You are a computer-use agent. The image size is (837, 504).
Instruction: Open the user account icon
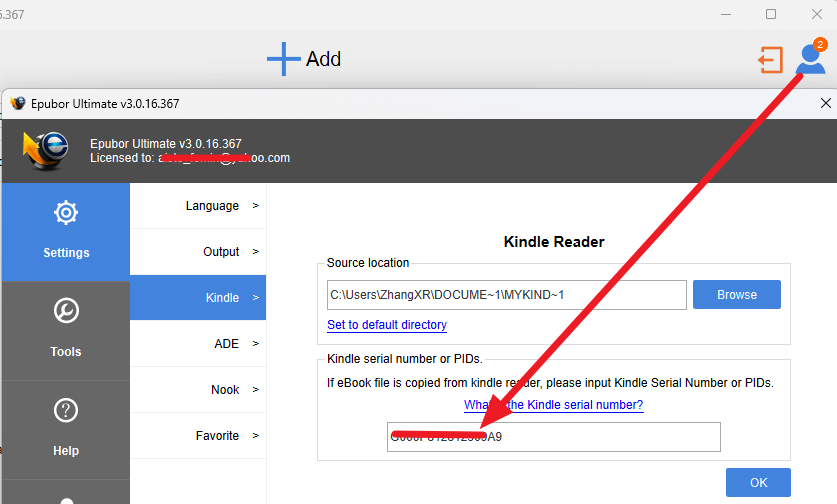(x=810, y=59)
